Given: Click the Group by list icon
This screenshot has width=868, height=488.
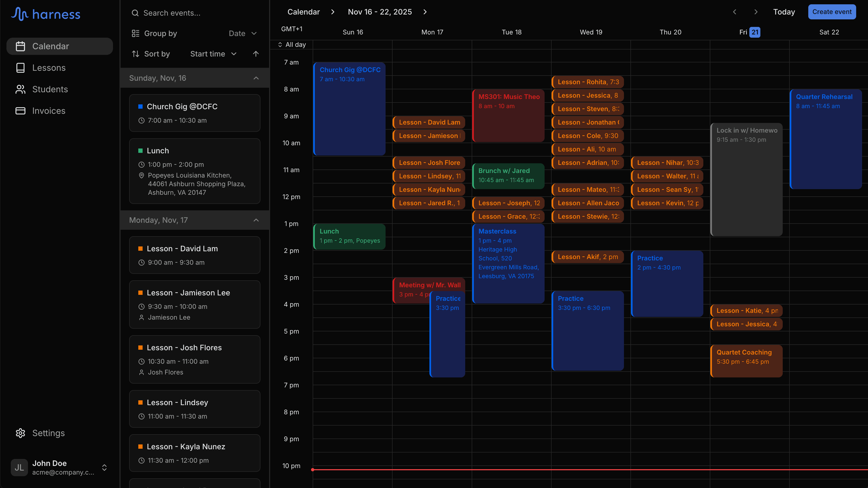Looking at the screenshot, I should (135, 33).
